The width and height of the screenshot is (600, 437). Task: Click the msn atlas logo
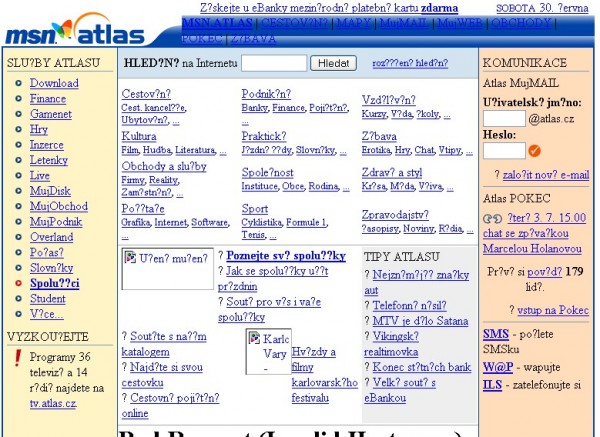75,30
